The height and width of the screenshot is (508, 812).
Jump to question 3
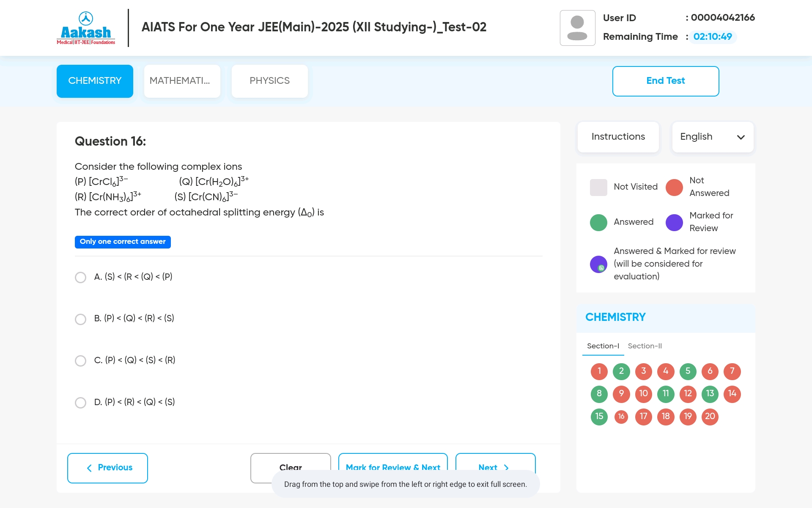point(644,371)
